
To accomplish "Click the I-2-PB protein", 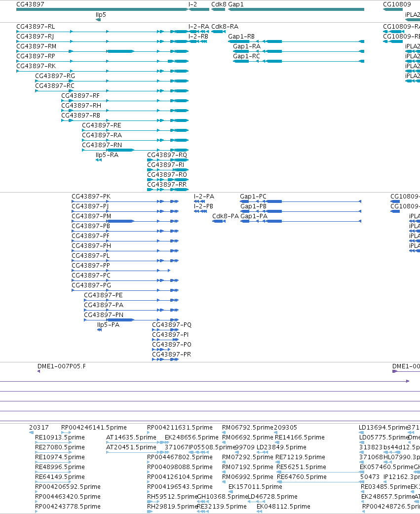I will pyautogui.click(x=200, y=211).
